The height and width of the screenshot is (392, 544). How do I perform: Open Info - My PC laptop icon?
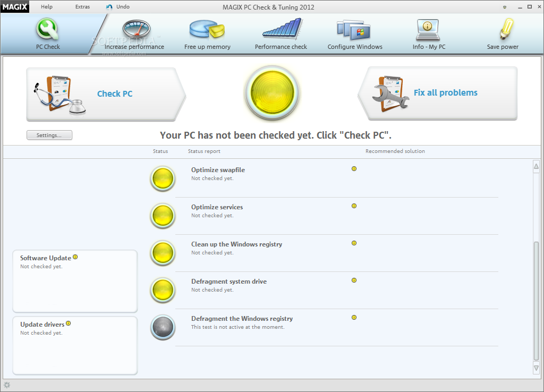click(x=428, y=30)
